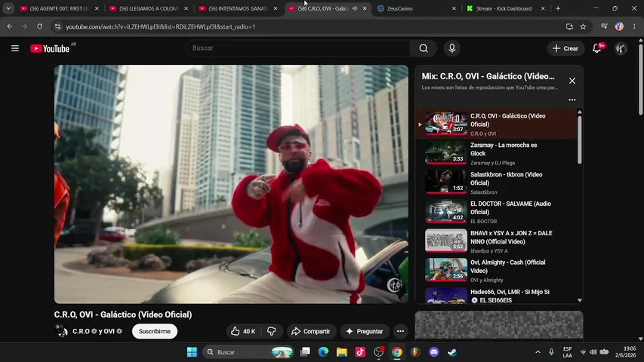
Task: Open the Chrome profile icon
Action: (619, 26)
